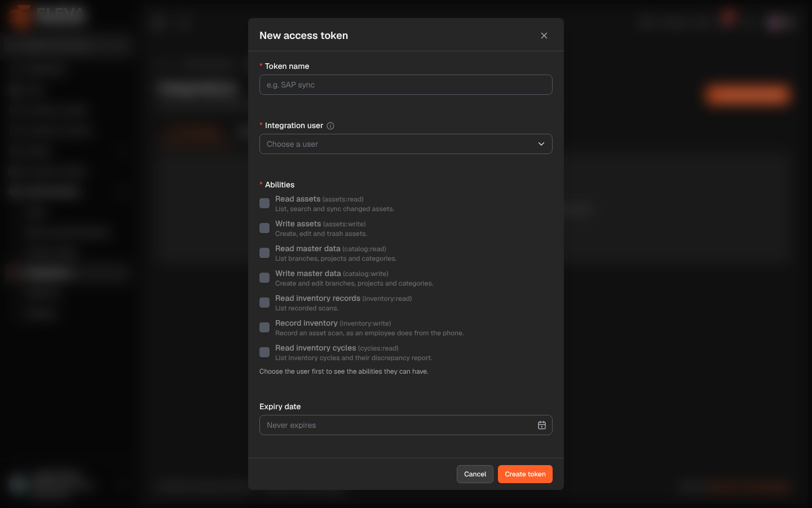
Task: Open the Integration user info icon
Action: click(x=330, y=126)
